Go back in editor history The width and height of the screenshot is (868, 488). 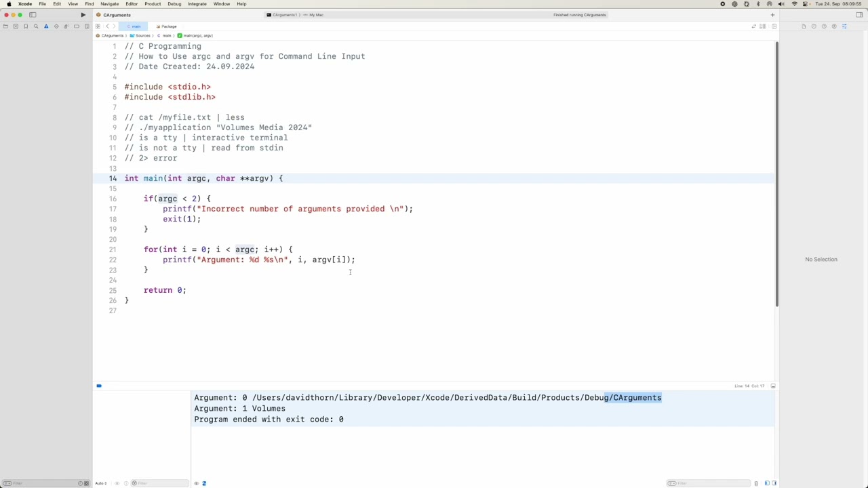click(107, 26)
